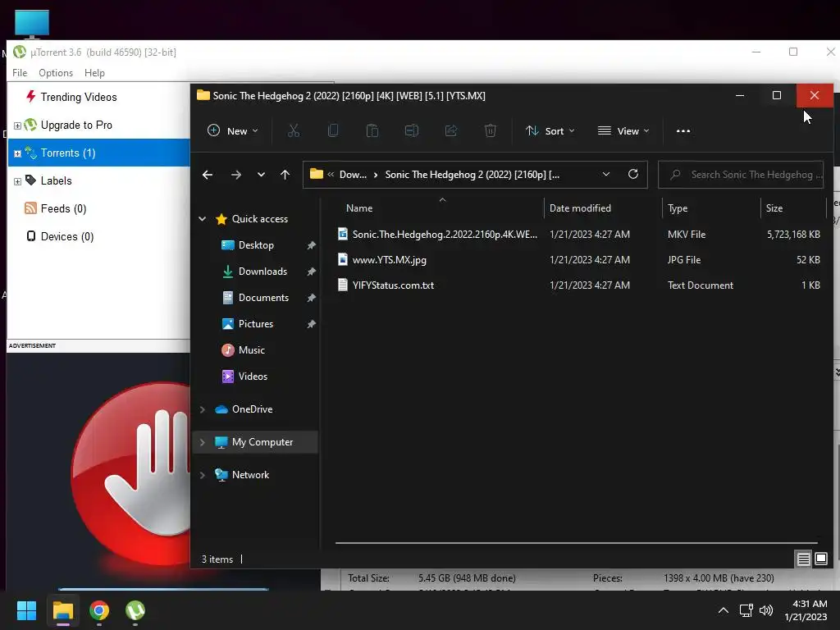Click the red stop hand advertisement image
This screenshot has height=630, width=840.
(130, 473)
